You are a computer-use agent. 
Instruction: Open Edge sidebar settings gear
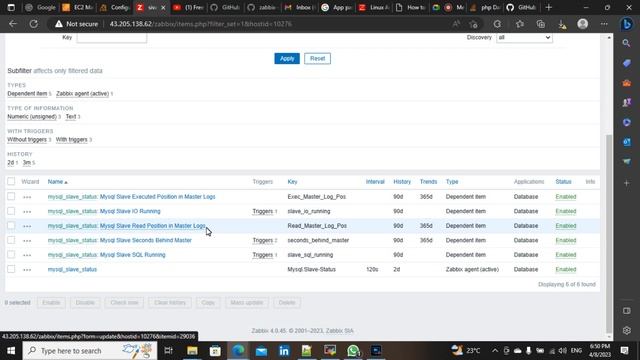627,330
